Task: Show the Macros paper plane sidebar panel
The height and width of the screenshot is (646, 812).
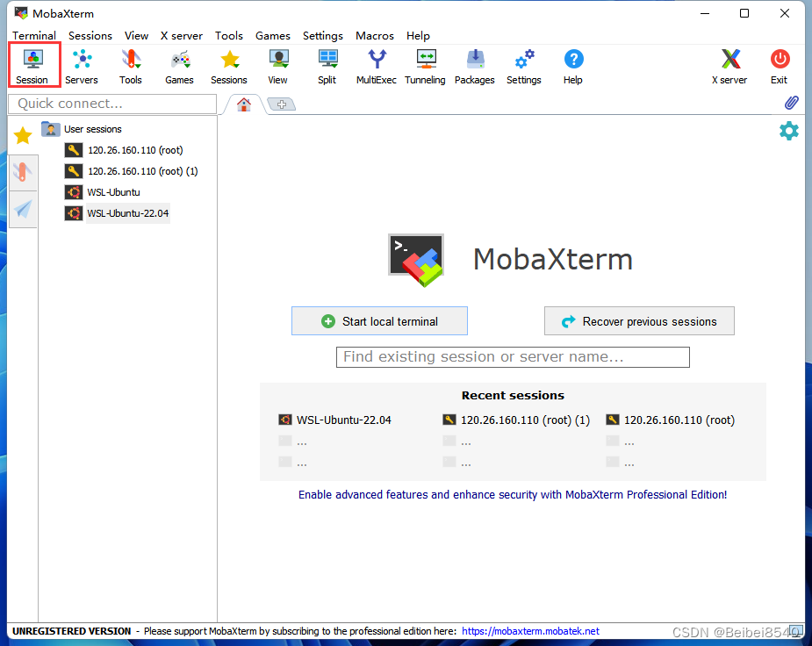Action: coord(23,210)
